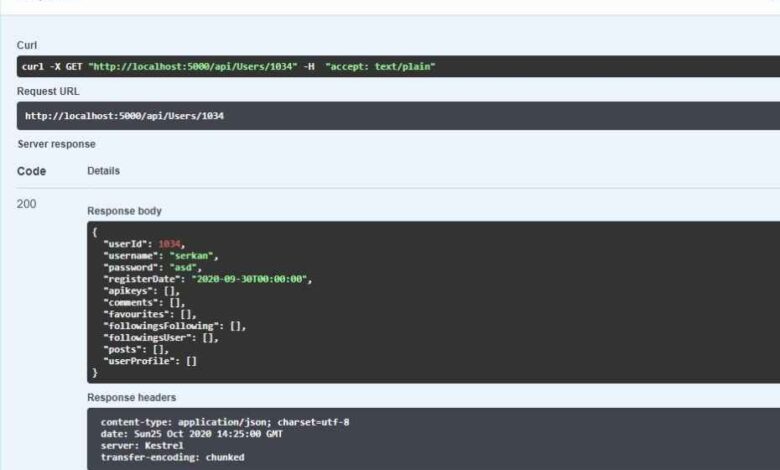Screen dimensions: 780x470
Task: Click the "password": "asd" line
Action: coord(152,268)
